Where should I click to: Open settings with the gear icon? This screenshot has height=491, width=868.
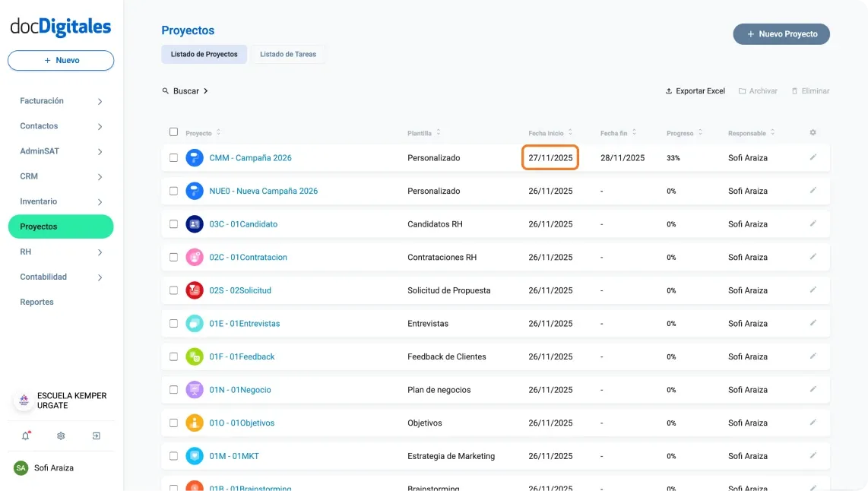[61, 436]
